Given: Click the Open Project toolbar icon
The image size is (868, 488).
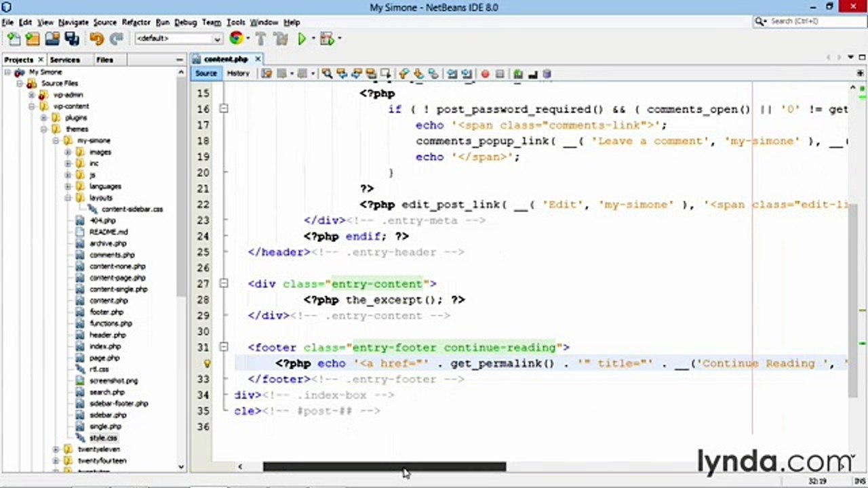Looking at the screenshot, I should point(52,39).
